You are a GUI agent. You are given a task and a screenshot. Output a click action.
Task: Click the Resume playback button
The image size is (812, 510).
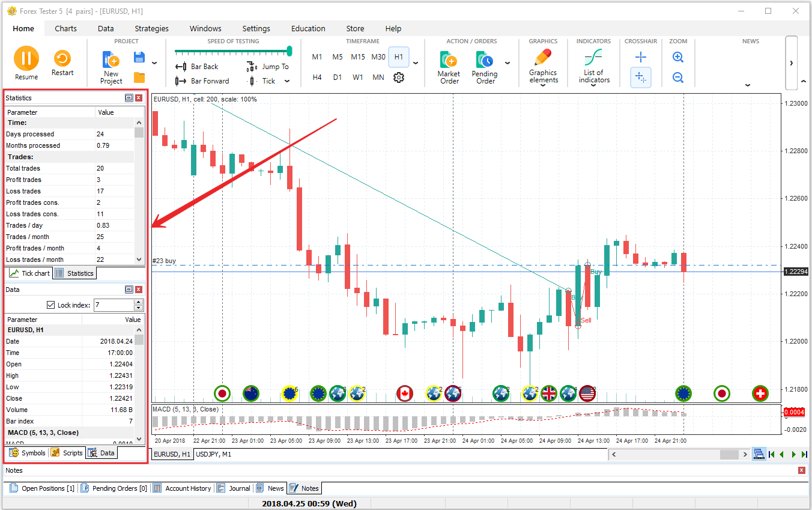tap(26, 59)
